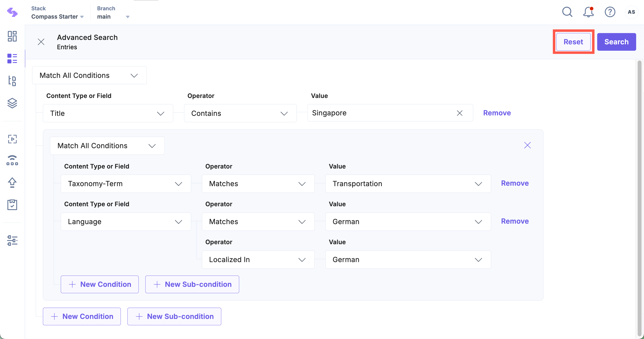The image size is (644, 339).
Task: Clear the Singapore value field
Action: click(459, 113)
